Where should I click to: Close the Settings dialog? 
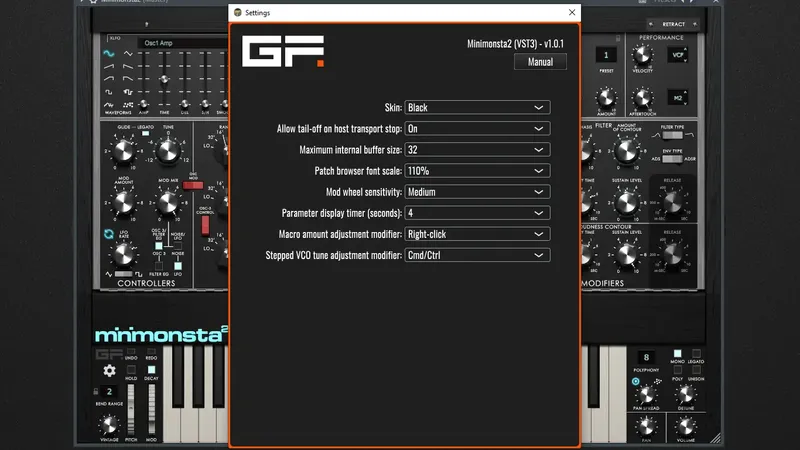[x=571, y=12]
